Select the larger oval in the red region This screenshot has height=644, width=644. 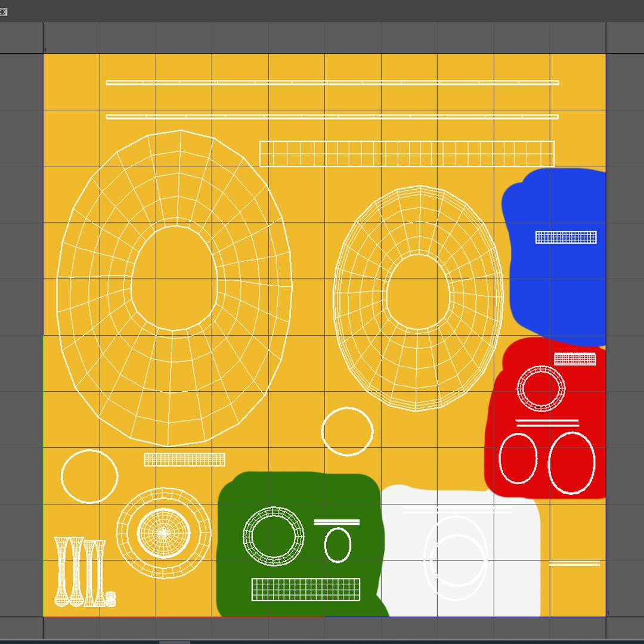(571, 463)
